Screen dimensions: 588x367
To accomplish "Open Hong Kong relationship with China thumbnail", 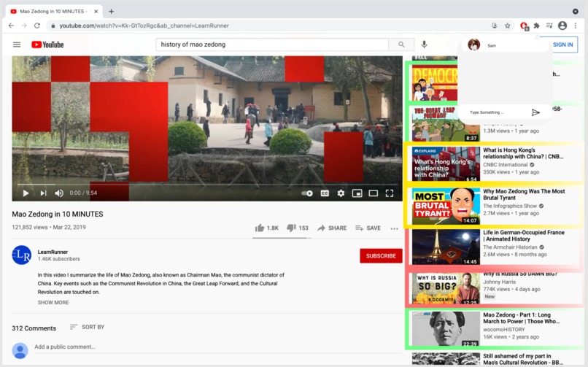I will coord(446,164).
